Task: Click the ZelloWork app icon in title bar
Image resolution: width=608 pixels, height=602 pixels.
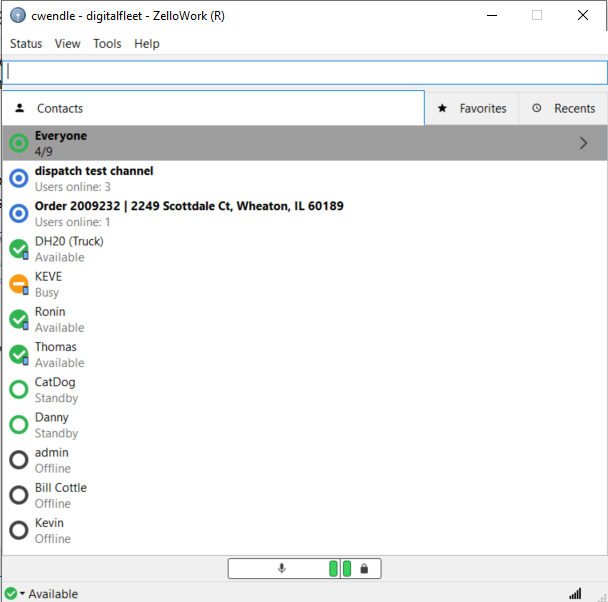Action: pos(18,15)
